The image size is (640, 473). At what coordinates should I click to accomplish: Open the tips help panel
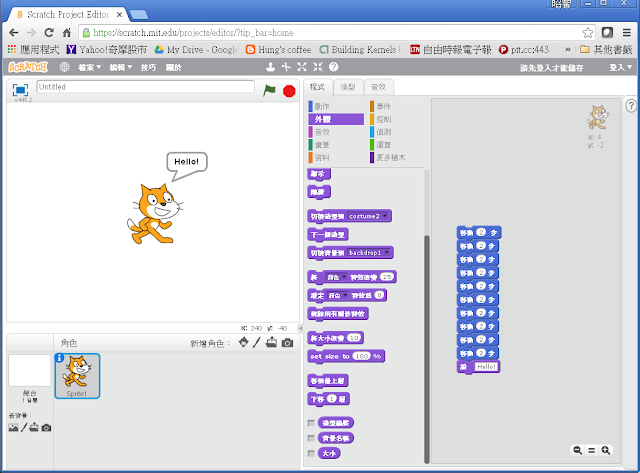pos(631,106)
